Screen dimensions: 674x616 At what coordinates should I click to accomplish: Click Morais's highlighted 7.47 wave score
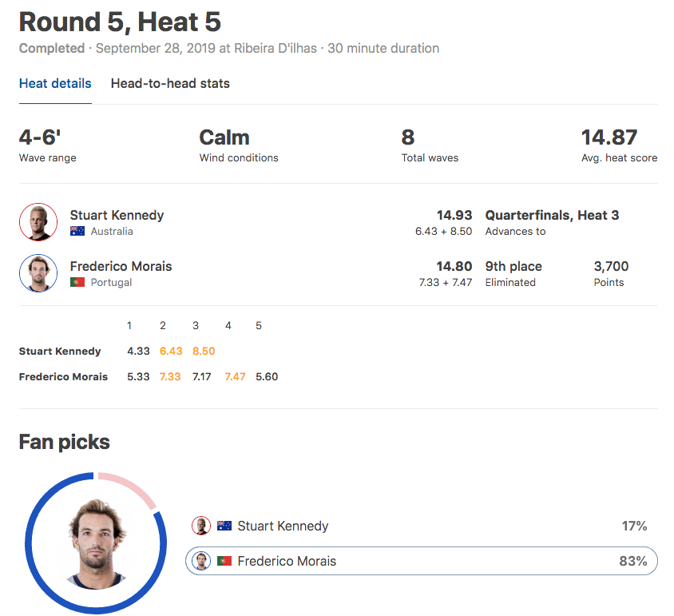235,377
